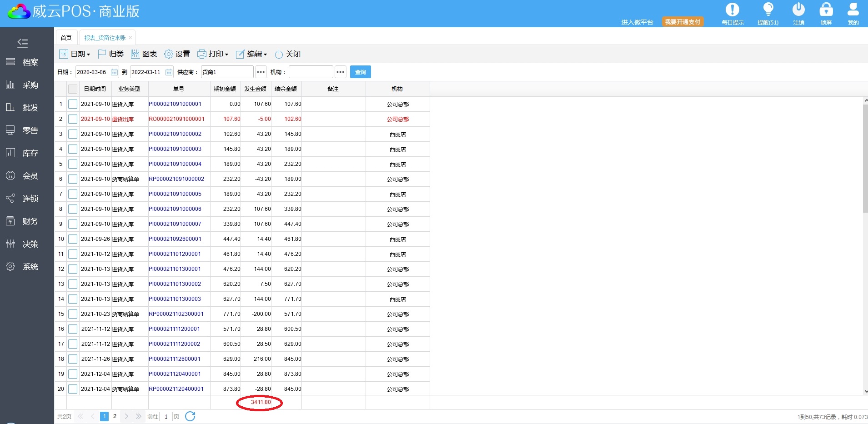Click the 注销 power icon
This screenshot has height=424, width=868.
coord(798,10)
